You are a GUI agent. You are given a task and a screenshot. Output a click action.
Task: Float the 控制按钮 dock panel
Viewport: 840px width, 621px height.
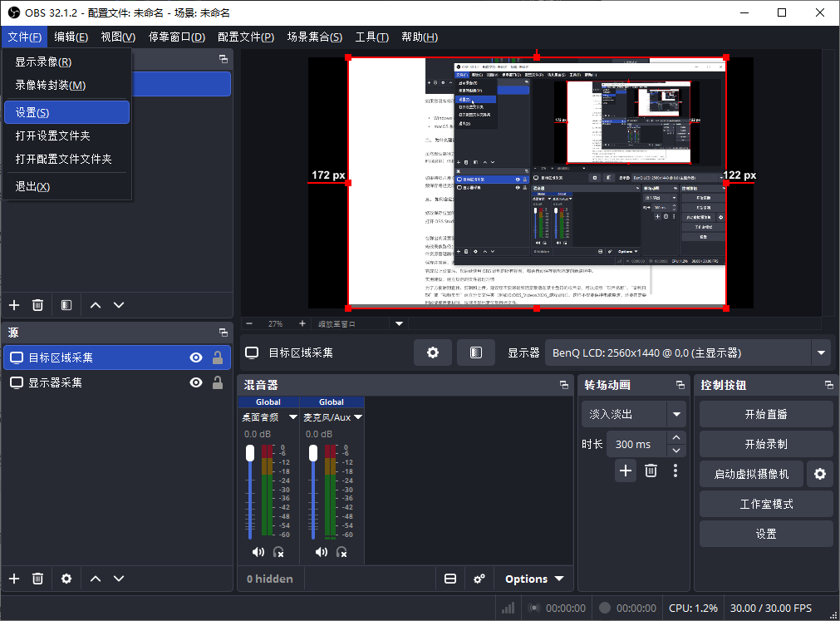[x=828, y=385]
